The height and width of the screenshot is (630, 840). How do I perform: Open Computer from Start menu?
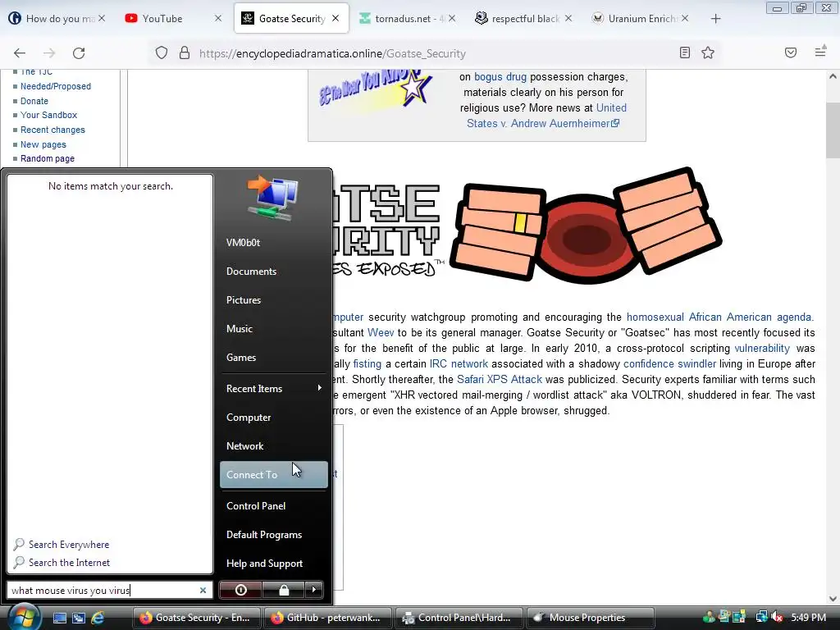248,418
